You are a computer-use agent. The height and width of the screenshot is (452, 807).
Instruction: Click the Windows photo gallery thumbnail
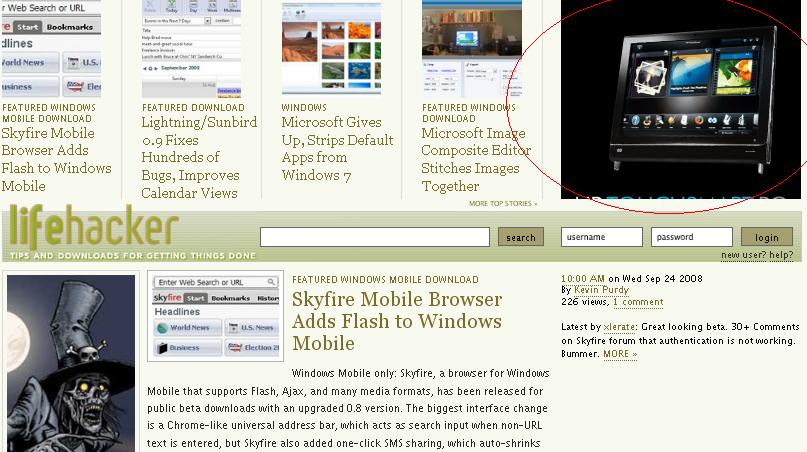tap(331, 48)
